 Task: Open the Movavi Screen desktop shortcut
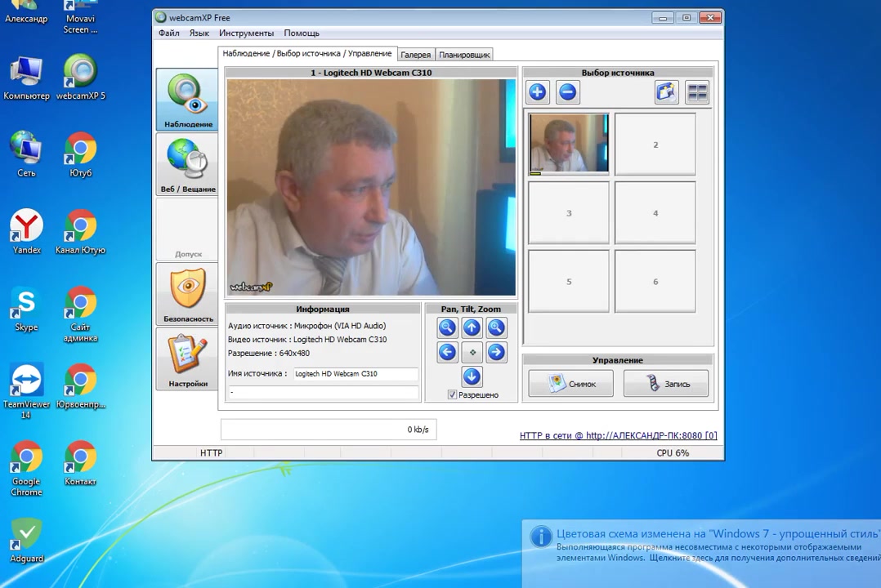click(x=80, y=17)
